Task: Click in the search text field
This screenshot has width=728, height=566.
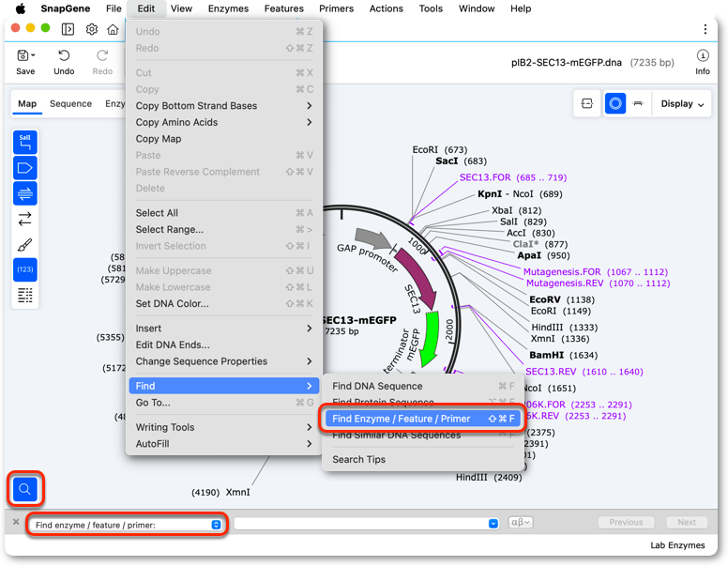Action: click(361, 523)
